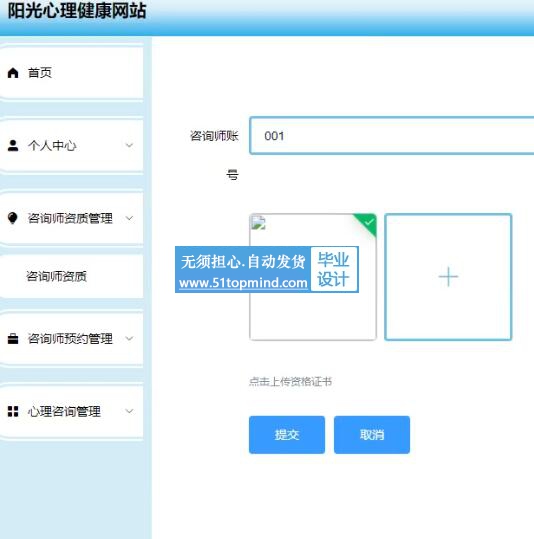Open the 心理咨询管理 menu

pyautogui.click(x=72, y=411)
